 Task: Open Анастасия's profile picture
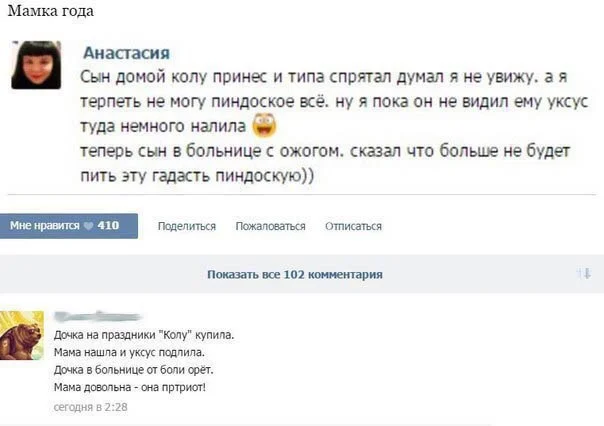[x=36, y=65]
